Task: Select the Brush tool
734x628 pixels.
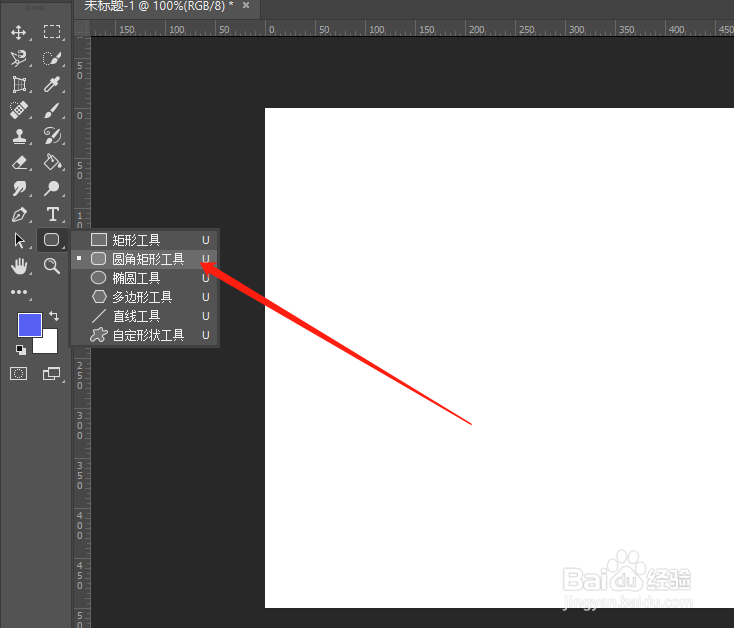Action: click(x=51, y=111)
